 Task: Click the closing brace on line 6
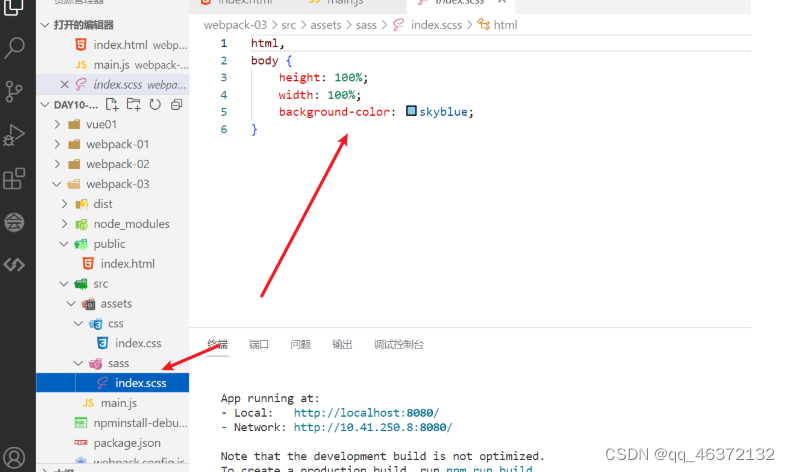[254, 129]
